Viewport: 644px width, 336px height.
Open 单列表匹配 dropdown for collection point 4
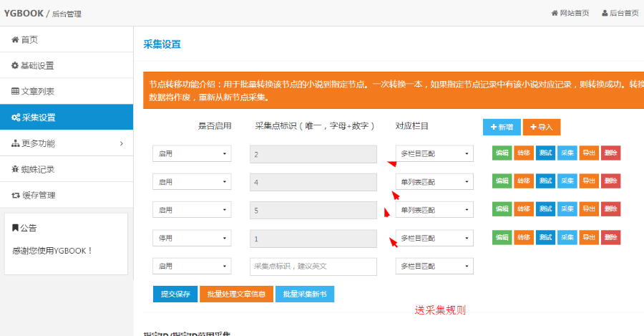[x=434, y=182]
